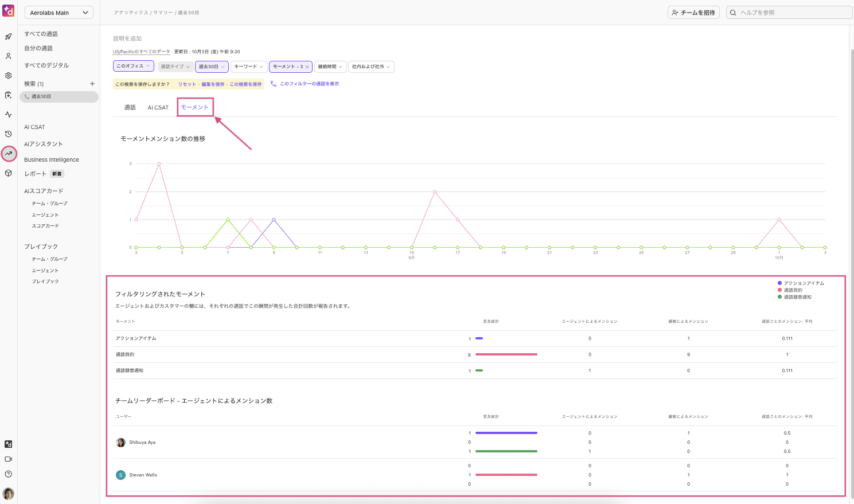The width and height of the screenshot is (854, 504).
Task: Open the キーワード filter dropdown
Action: (x=248, y=67)
